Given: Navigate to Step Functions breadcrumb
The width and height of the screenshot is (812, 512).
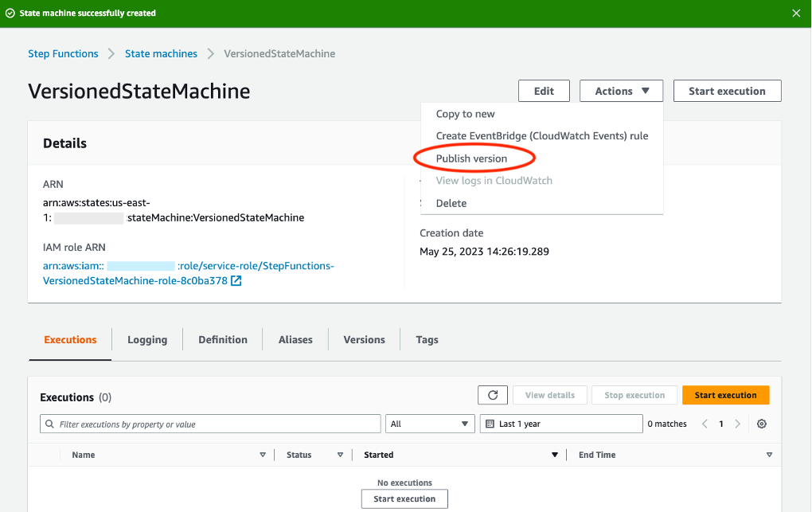Looking at the screenshot, I should pyautogui.click(x=63, y=54).
